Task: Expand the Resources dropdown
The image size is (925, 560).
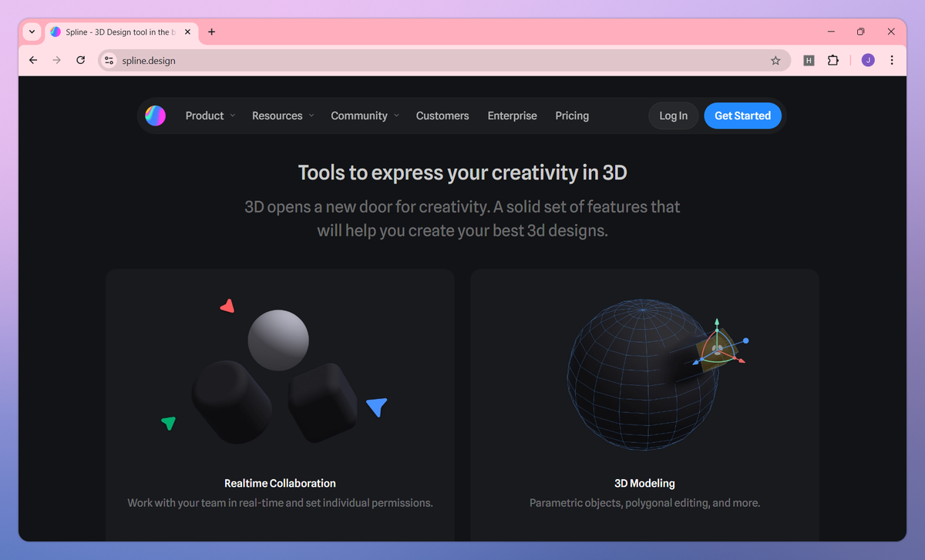Action: 277,116
